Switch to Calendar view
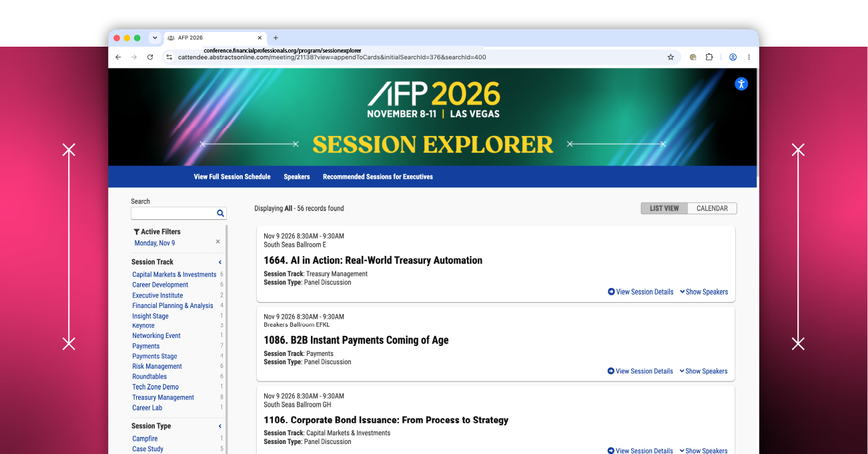The height and width of the screenshot is (454, 868). pos(712,209)
